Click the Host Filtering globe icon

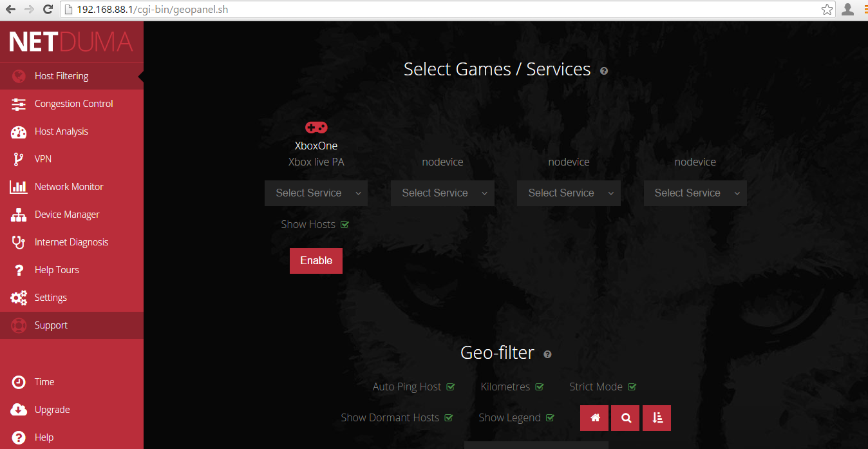(x=19, y=76)
